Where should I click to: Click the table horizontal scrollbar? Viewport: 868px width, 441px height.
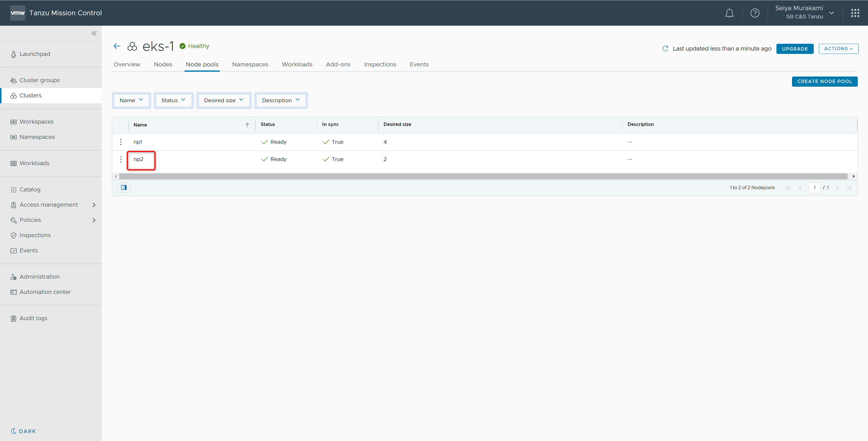[483, 176]
